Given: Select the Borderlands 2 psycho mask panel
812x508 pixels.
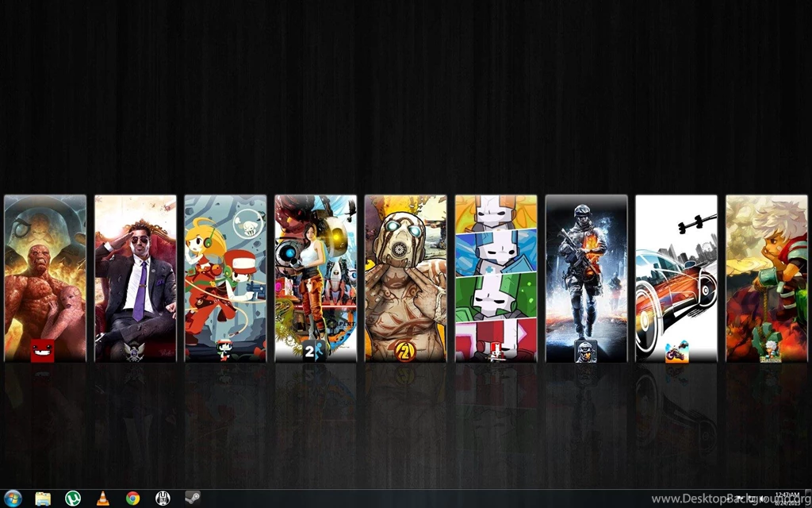Looking at the screenshot, I should pos(405,278).
